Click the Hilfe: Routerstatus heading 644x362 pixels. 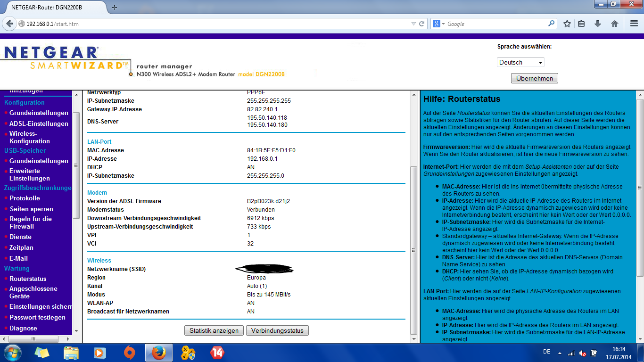[462, 99]
